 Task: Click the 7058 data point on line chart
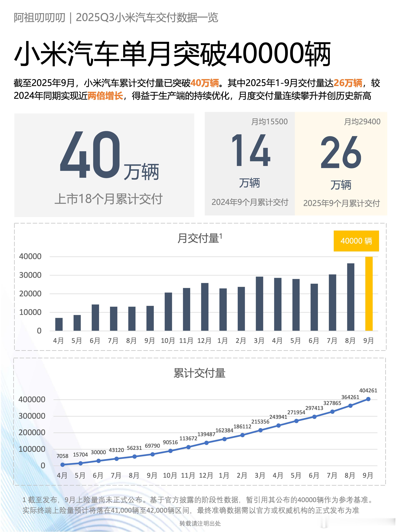tap(62, 465)
